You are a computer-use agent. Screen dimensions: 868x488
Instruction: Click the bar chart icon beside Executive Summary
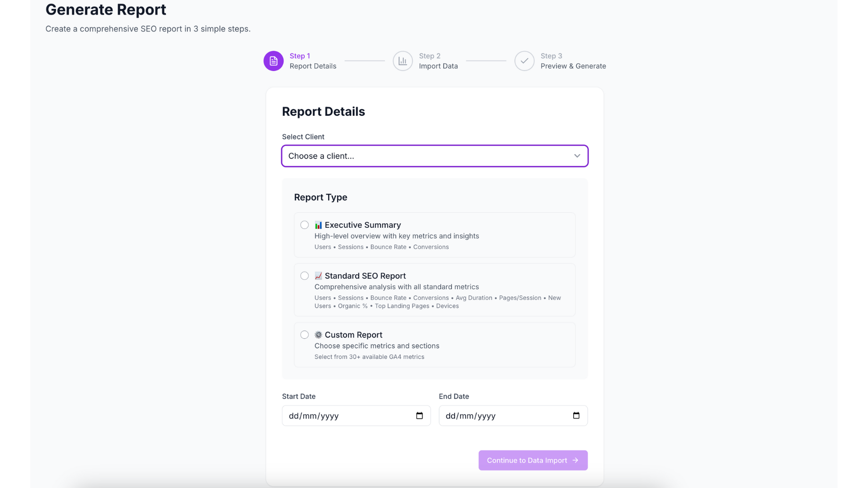click(318, 225)
